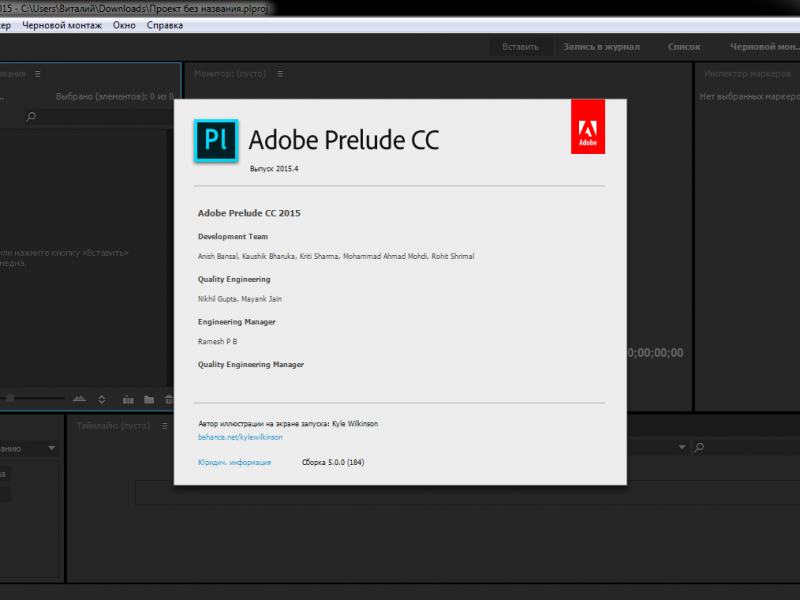Viewport: 800px width, 600px height.
Task: Switch to Запись в журнал workspace
Action: point(601,47)
